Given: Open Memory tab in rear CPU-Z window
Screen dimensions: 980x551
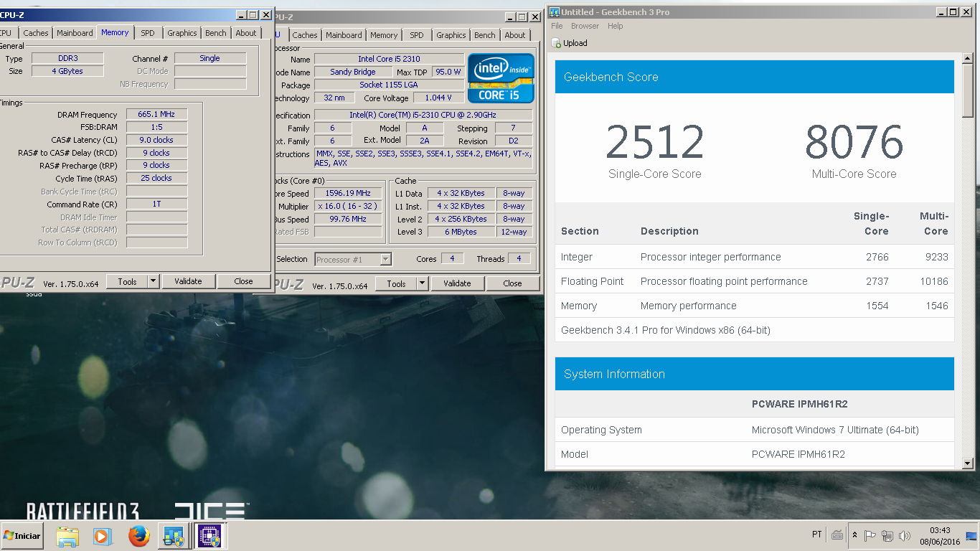Looking at the screenshot, I should 384,35.
